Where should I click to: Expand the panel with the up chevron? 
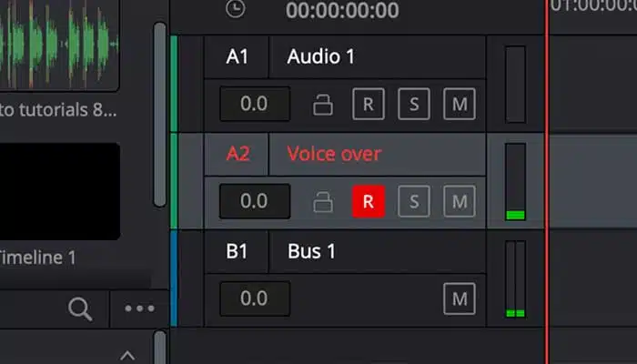tap(127, 356)
